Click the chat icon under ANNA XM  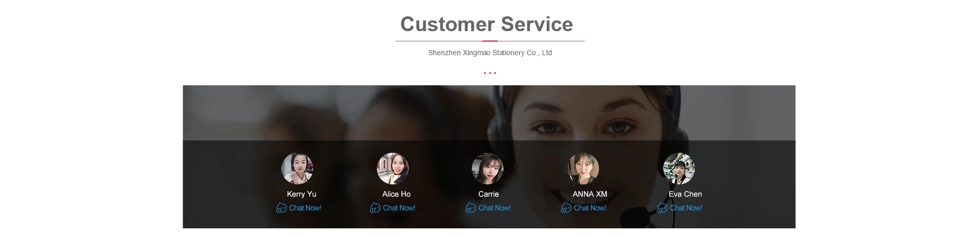click(x=566, y=208)
